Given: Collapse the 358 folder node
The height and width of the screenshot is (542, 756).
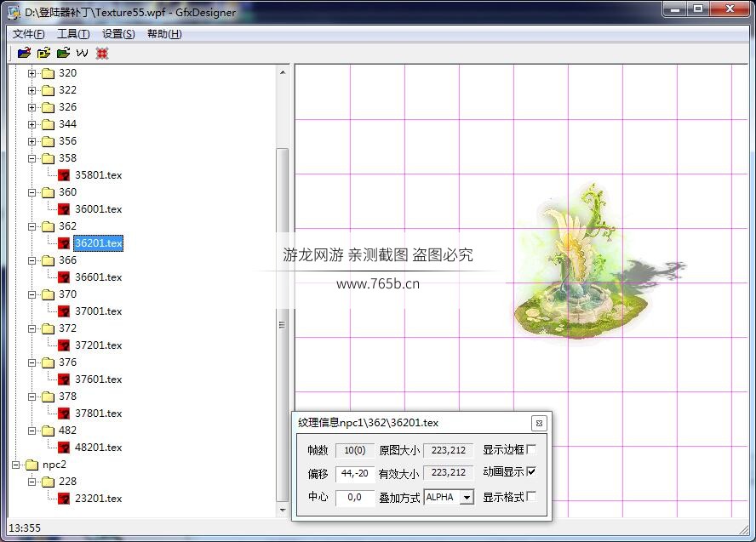Looking at the screenshot, I should (x=31, y=158).
